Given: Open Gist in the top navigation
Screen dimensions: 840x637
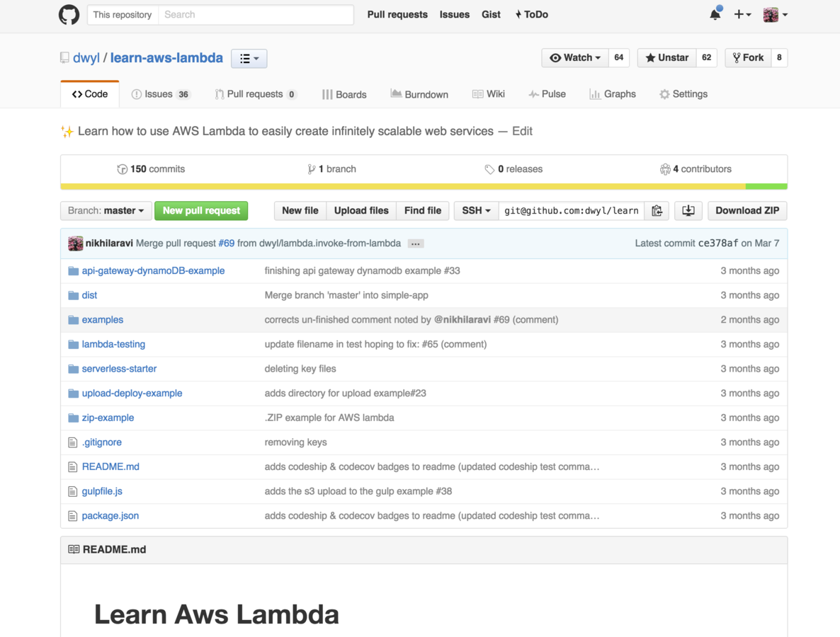Looking at the screenshot, I should (491, 14).
